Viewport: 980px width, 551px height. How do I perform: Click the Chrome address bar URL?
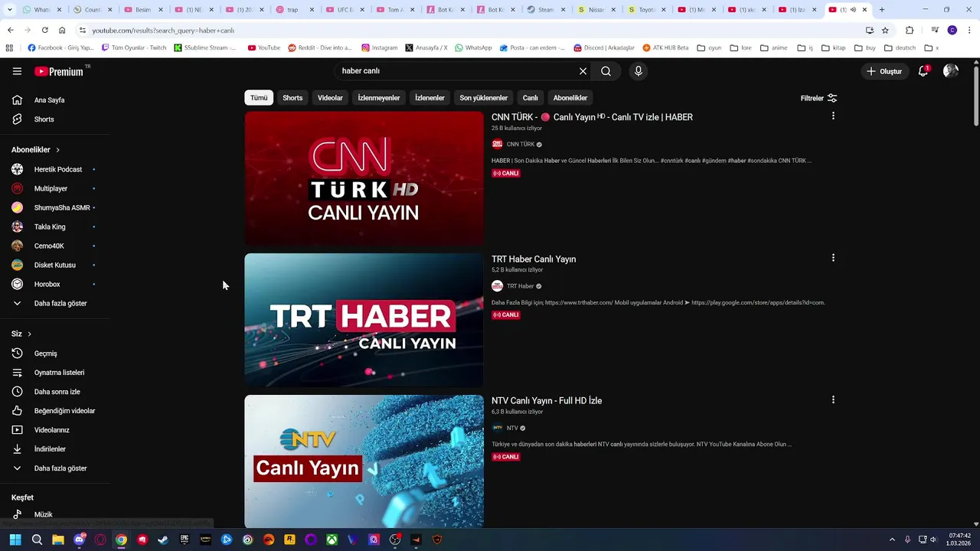click(163, 30)
